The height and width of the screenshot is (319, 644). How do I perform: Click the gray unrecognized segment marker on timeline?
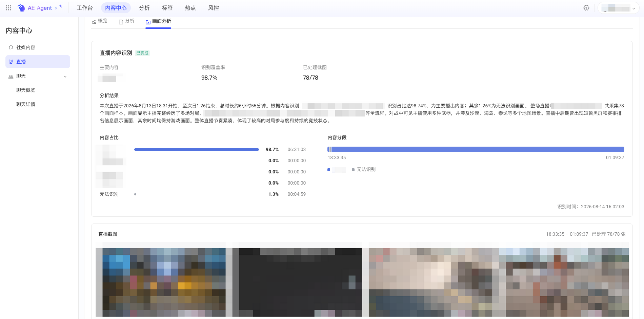(330, 149)
